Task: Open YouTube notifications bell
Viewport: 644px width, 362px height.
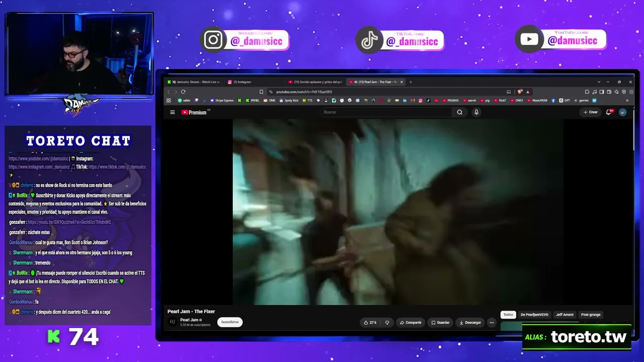Action: (609, 112)
